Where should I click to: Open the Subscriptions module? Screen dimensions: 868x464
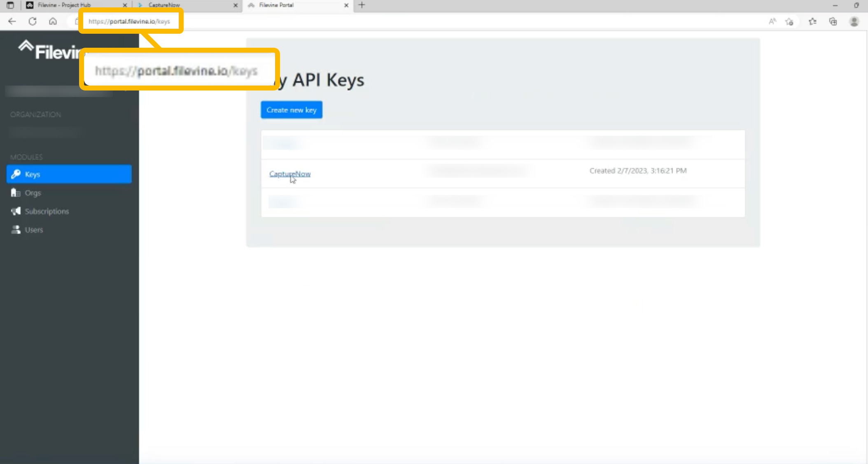pos(47,211)
